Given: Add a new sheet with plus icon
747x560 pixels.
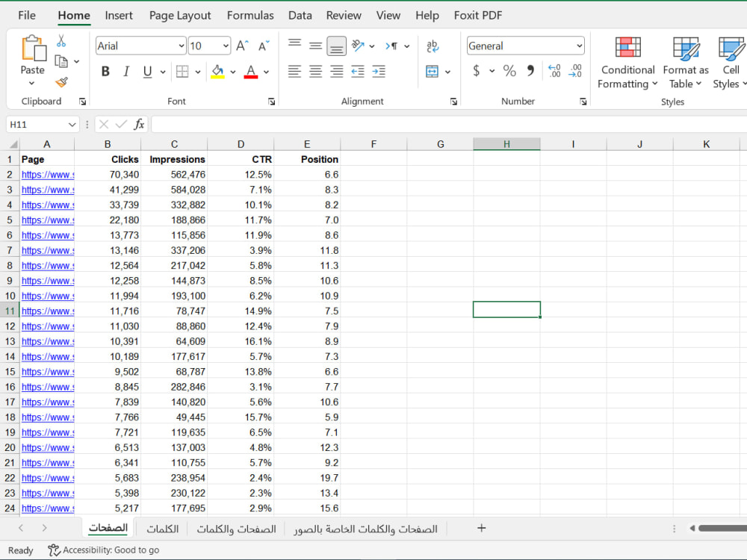Looking at the screenshot, I should coord(481,528).
